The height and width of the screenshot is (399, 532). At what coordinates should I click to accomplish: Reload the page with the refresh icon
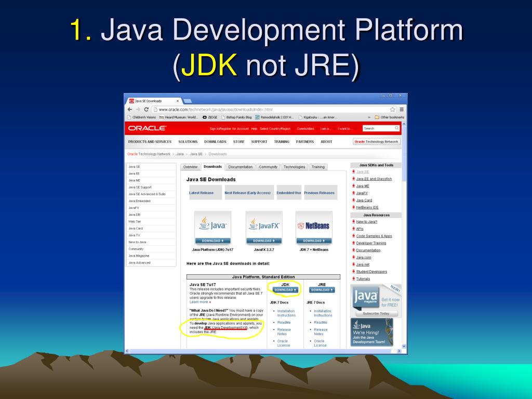pos(146,109)
